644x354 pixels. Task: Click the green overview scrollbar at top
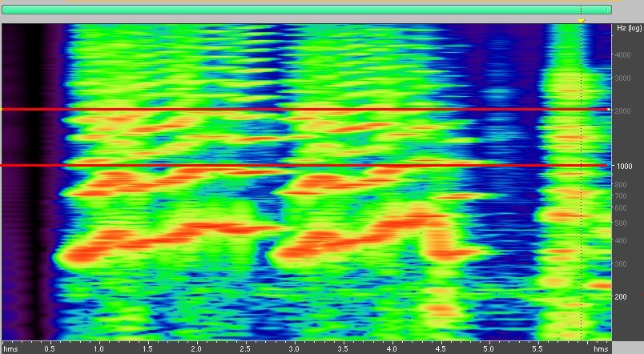306,9
